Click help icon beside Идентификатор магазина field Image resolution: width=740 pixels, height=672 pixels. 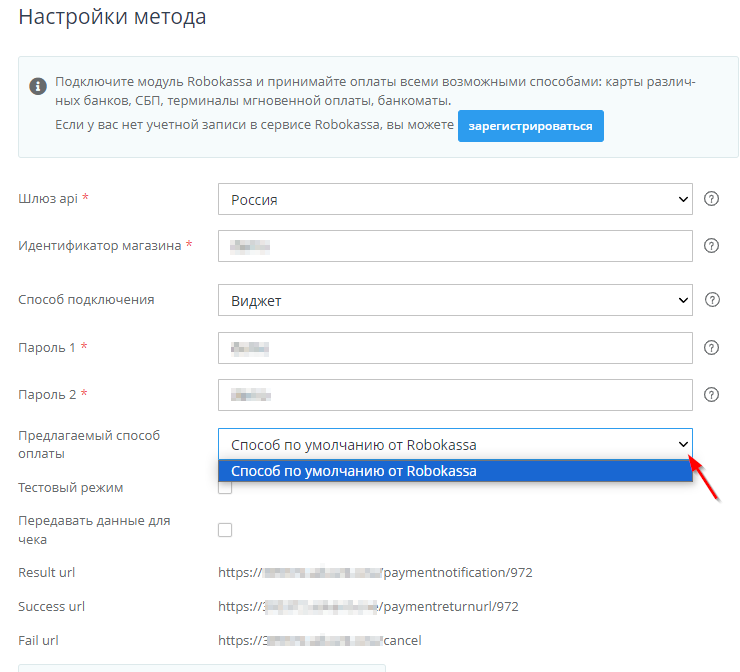(712, 246)
